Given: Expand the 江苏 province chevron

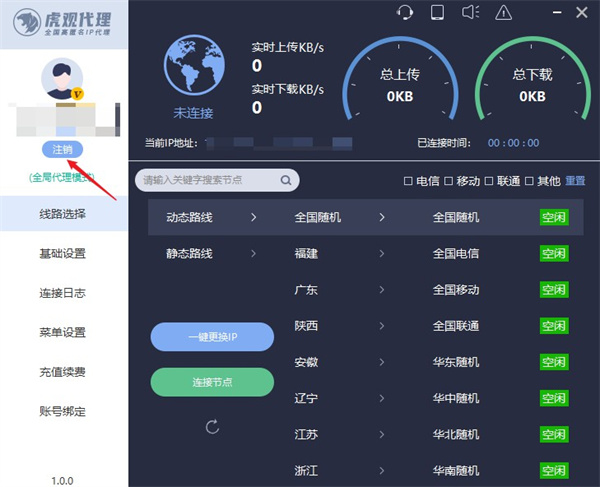Looking at the screenshot, I should (382, 434).
